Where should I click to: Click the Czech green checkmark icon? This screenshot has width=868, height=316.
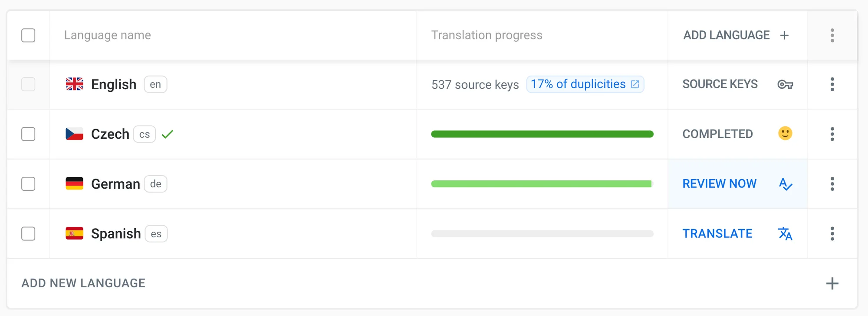[167, 134]
